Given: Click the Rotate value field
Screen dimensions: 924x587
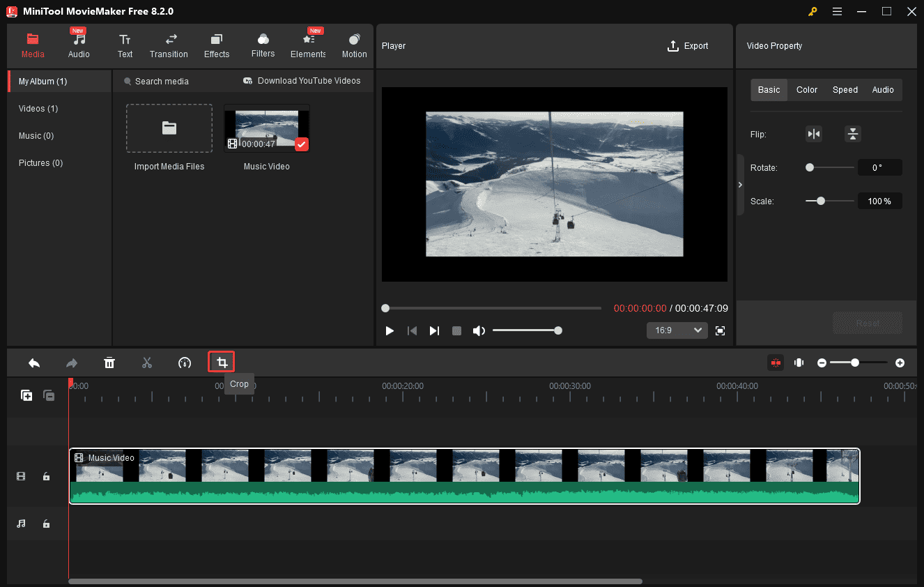Looking at the screenshot, I should (880, 167).
